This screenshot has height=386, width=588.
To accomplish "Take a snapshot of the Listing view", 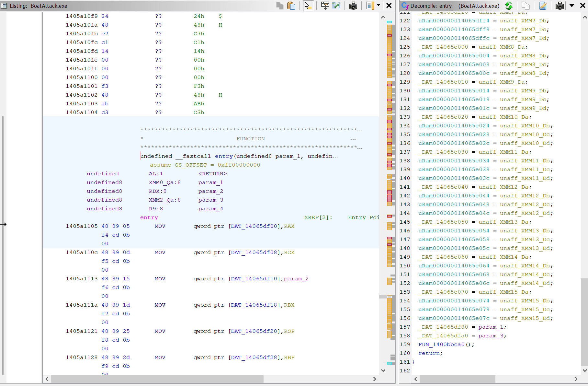I will (x=353, y=6).
